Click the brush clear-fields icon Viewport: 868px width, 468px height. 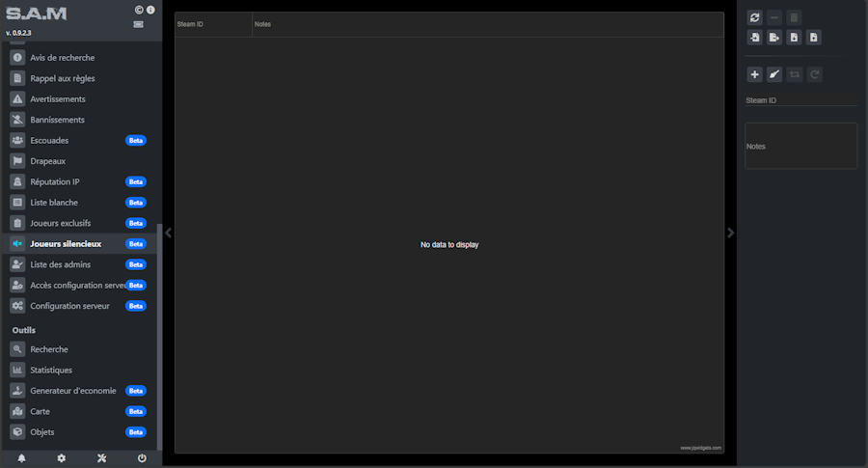(x=774, y=74)
